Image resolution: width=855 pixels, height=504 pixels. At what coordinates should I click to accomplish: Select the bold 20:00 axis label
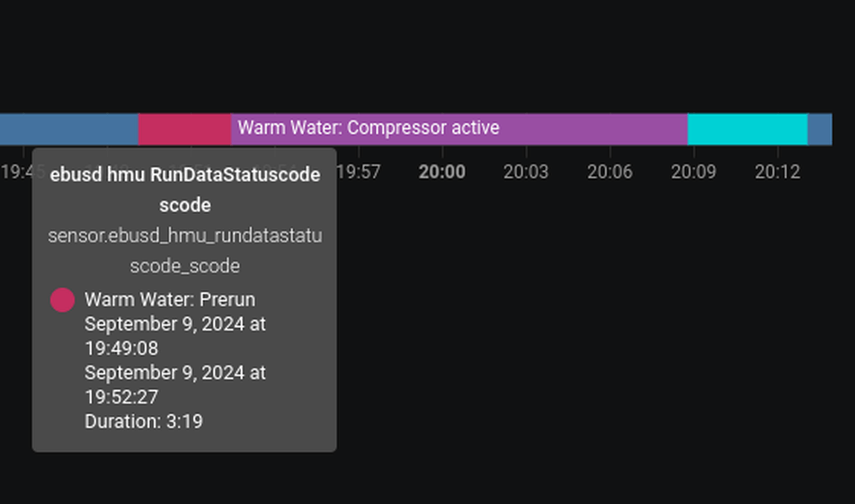click(x=442, y=172)
